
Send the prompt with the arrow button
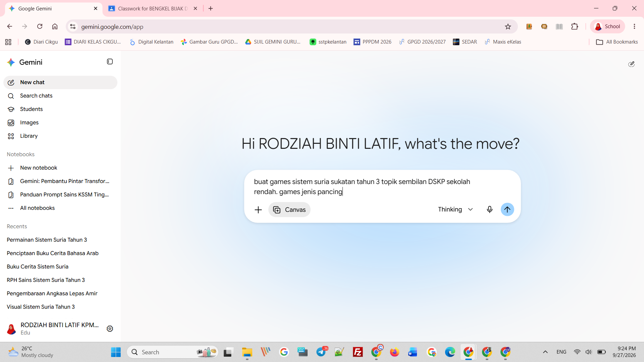click(507, 209)
